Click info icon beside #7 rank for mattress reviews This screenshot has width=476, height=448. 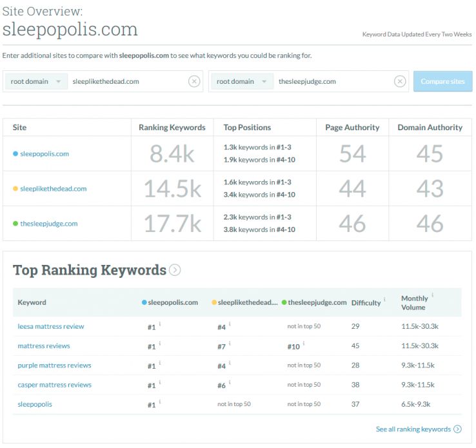click(x=230, y=344)
